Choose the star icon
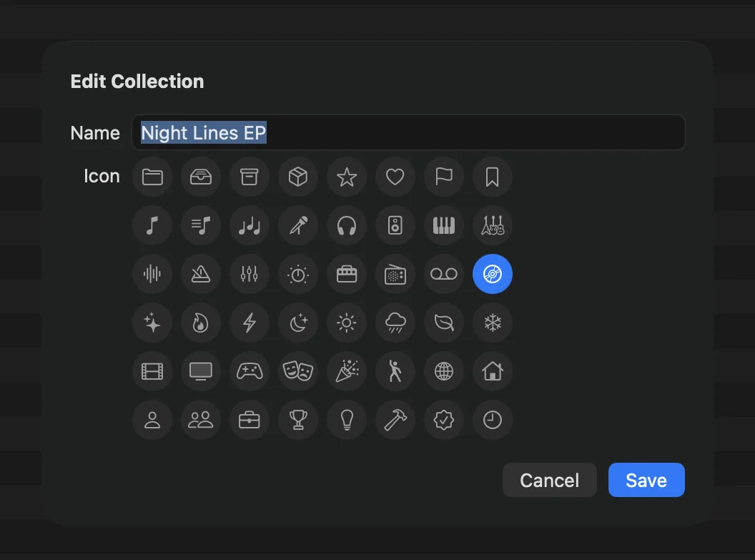The width and height of the screenshot is (755, 560). [347, 177]
